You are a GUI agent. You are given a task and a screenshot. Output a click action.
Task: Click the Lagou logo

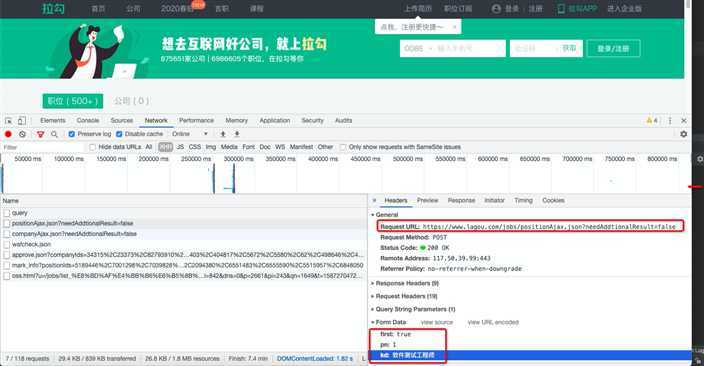pos(53,9)
